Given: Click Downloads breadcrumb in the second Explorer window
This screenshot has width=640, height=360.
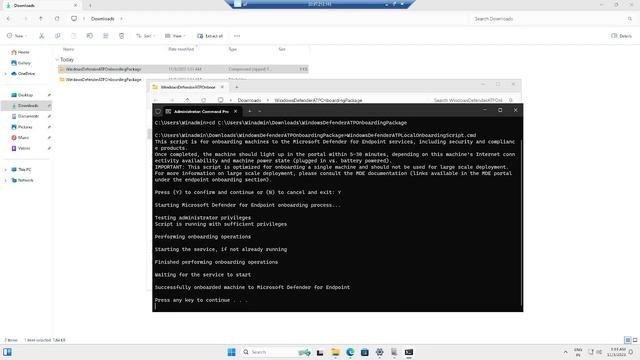Looking at the screenshot, I should point(249,100).
